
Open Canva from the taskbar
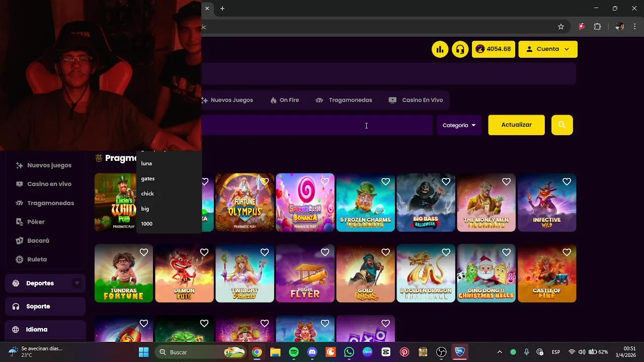point(368,352)
